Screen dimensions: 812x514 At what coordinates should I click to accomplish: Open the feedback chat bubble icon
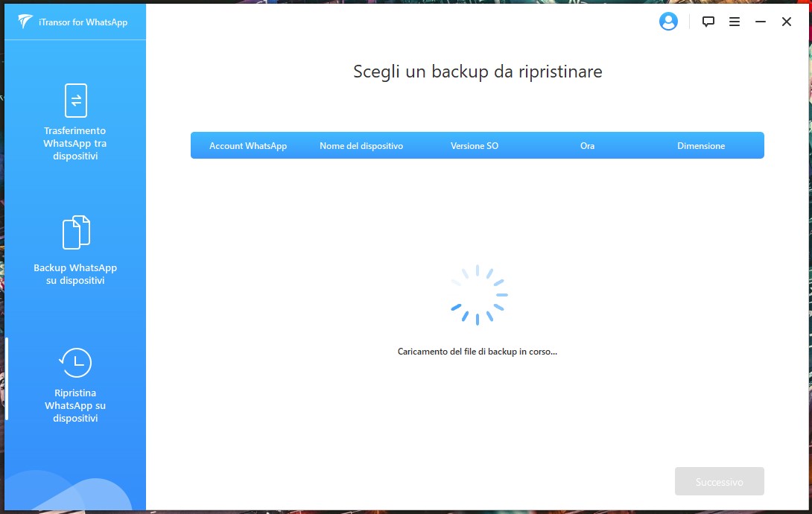[708, 21]
